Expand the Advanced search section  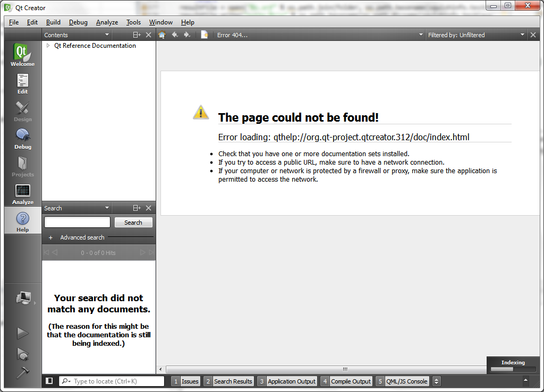click(x=51, y=237)
